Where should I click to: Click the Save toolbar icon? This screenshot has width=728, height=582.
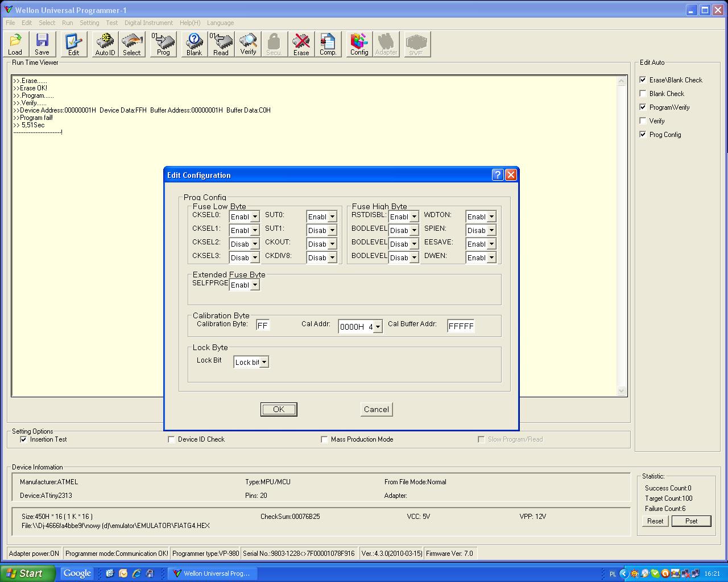42,44
